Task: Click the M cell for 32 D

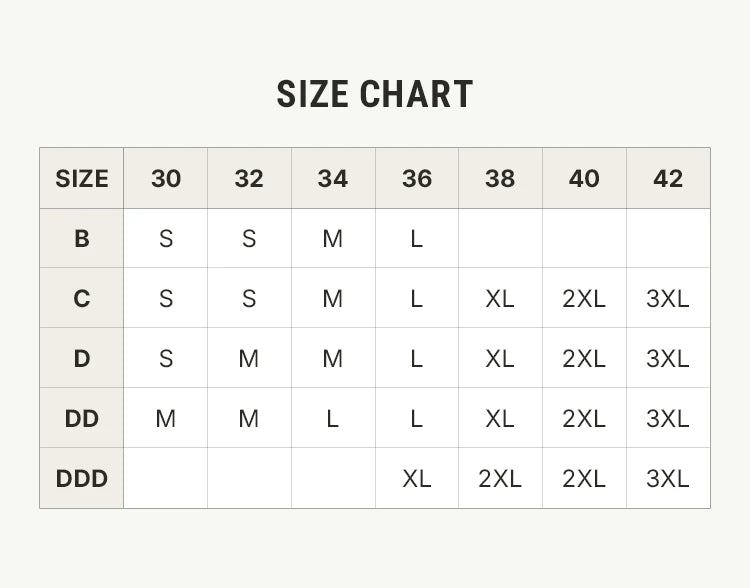Action: 249,358
